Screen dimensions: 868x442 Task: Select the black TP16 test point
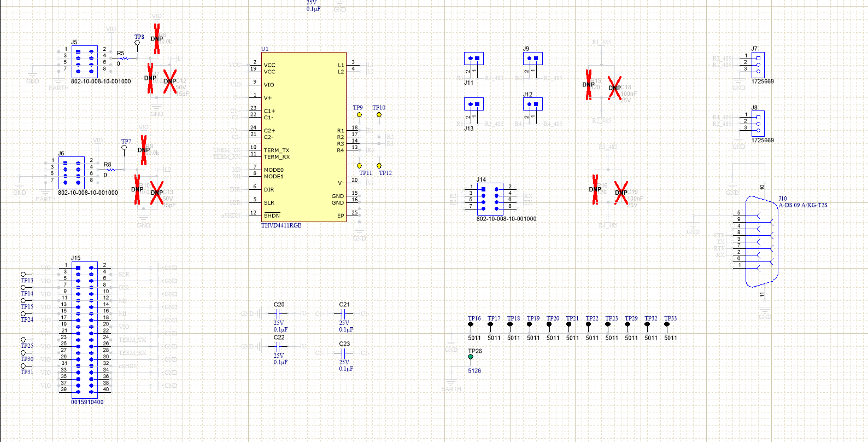point(471,325)
